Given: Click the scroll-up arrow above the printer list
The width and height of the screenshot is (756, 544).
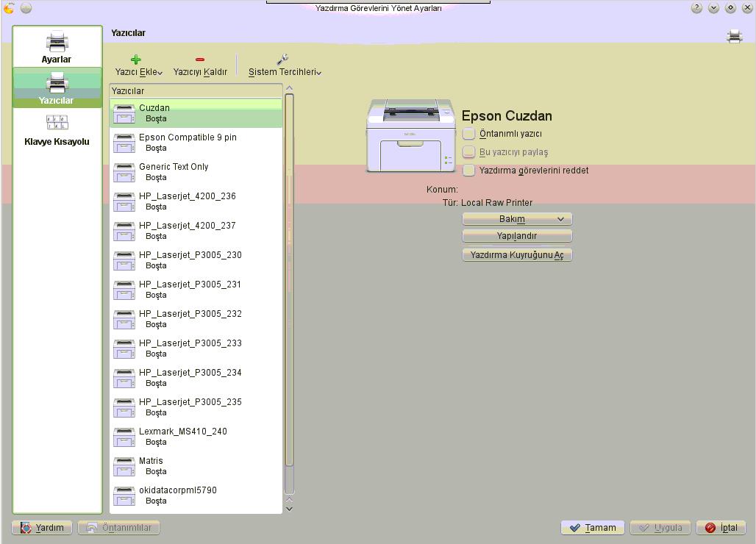Looking at the screenshot, I should pos(289,88).
